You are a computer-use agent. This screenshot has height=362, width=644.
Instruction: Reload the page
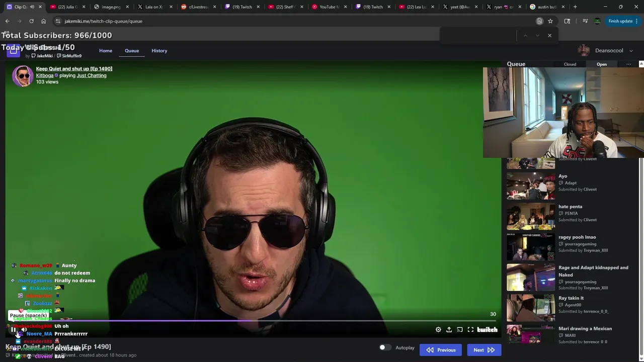[x=31, y=21]
